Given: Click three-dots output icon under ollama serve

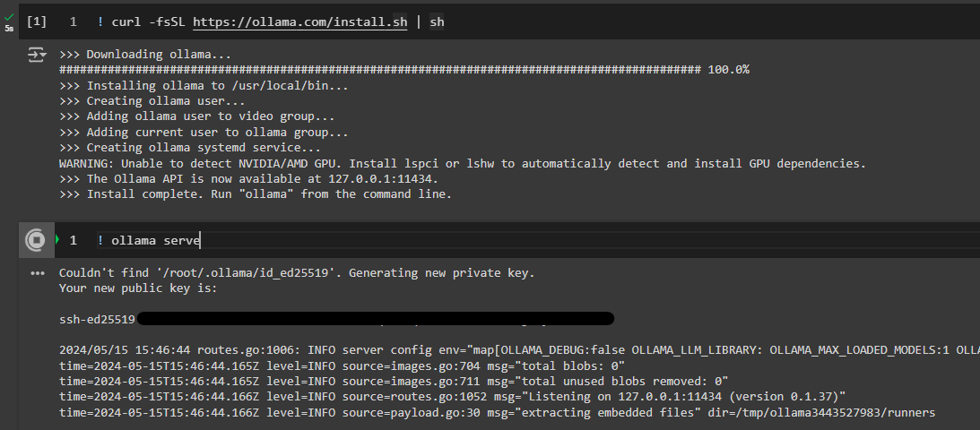Looking at the screenshot, I should 38,273.
